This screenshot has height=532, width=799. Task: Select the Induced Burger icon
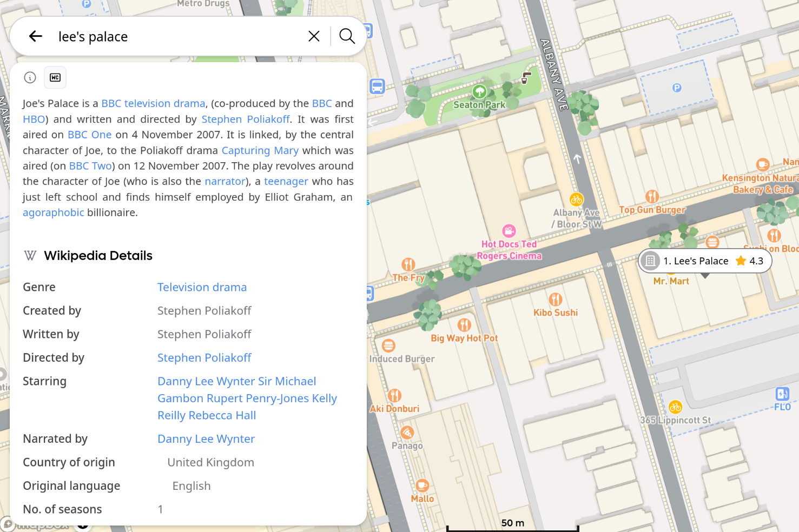(388, 345)
